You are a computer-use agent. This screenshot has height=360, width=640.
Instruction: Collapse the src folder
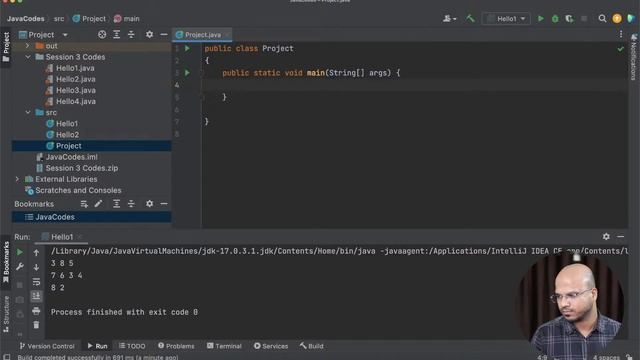click(27, 112)
